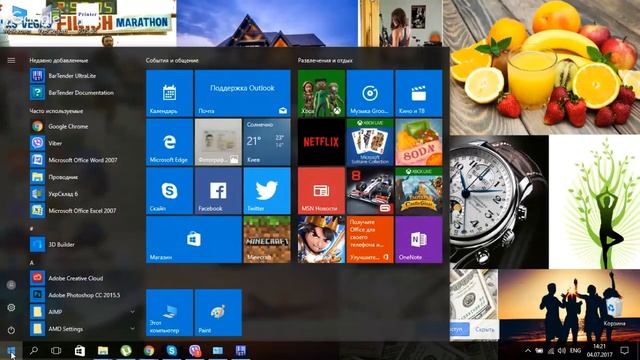Click the hamburger menu in Start

tap(11, 60)
